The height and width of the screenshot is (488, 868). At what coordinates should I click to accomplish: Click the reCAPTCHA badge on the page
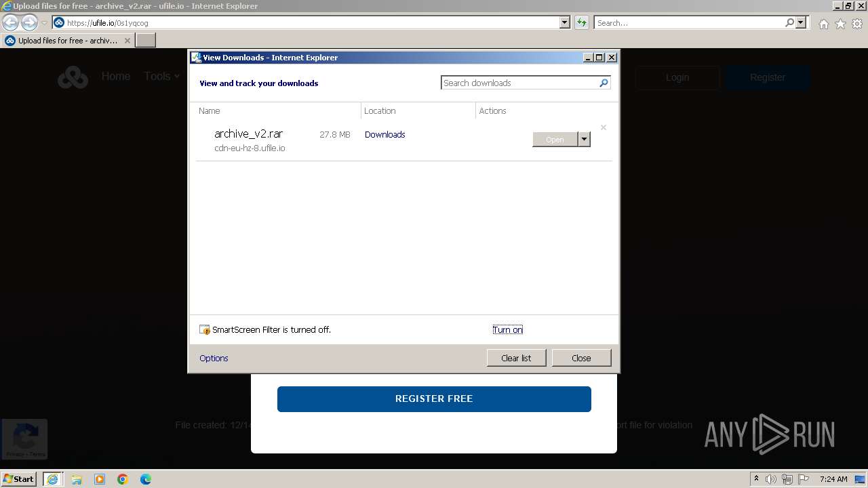tap(24, 438)
